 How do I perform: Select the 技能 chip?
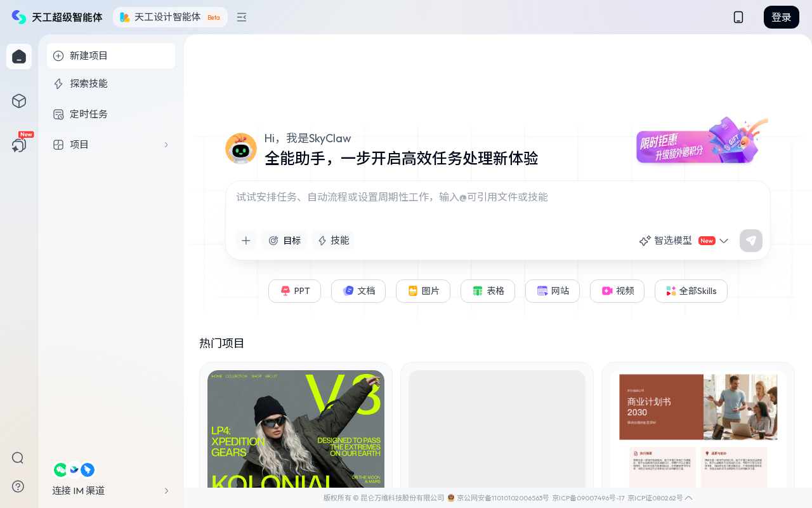click(333, 241)
